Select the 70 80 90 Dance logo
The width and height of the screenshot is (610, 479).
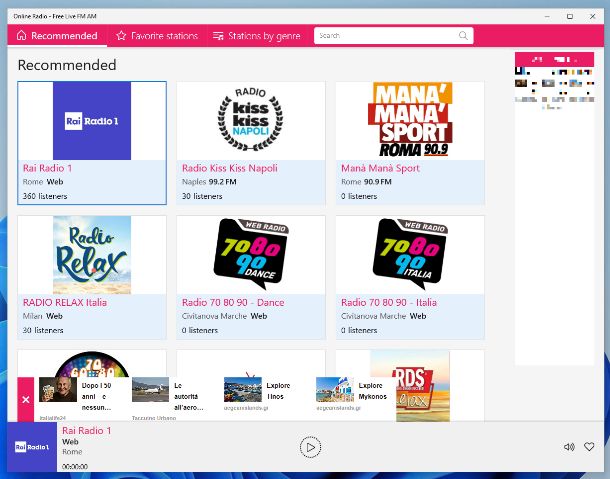[x=251, y=254]
